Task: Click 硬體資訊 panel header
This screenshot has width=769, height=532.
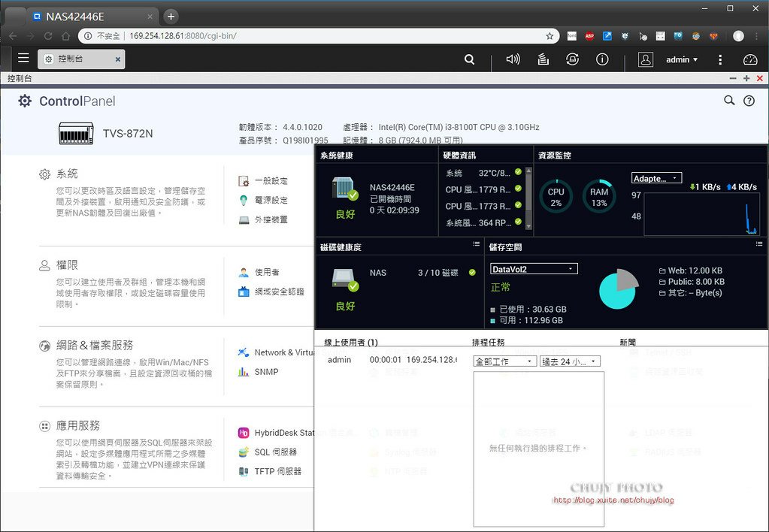Action: click(459, 156)
